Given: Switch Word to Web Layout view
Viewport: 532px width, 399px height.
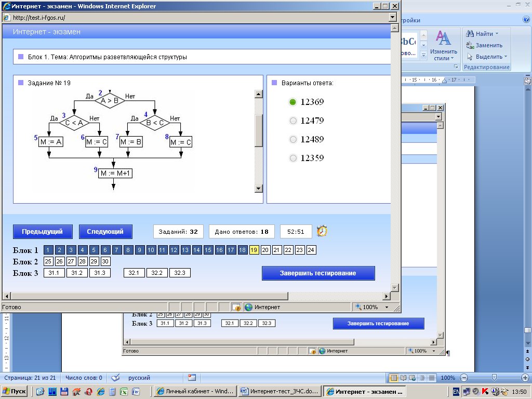Looking at the screenshot, I should [x=413, y=378].
